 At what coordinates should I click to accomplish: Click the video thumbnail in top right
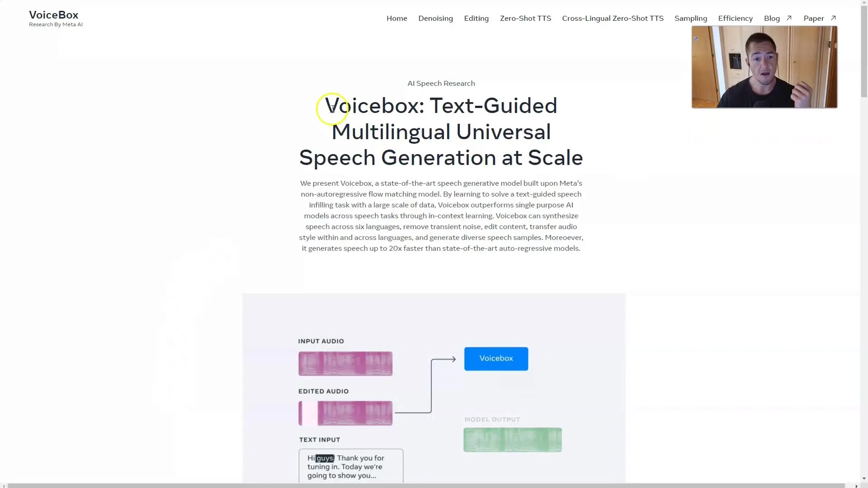click(x=764, y=67)
